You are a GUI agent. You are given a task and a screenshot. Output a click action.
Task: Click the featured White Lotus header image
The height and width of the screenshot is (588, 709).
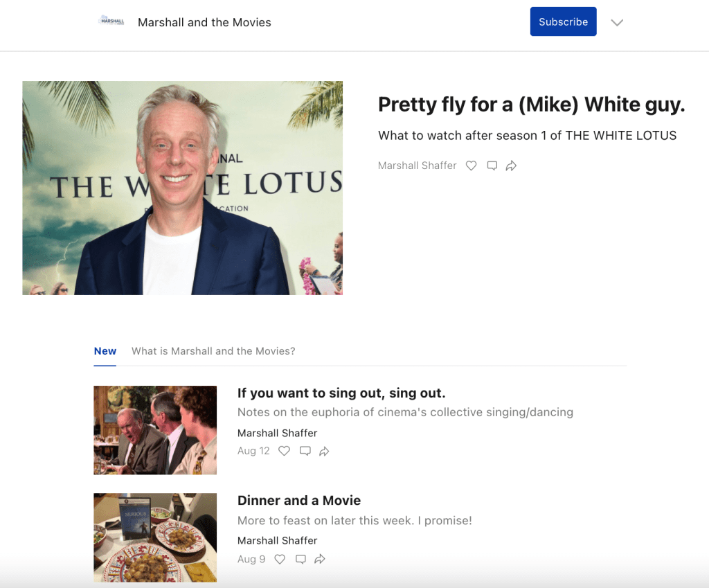[x=183, y=188]
